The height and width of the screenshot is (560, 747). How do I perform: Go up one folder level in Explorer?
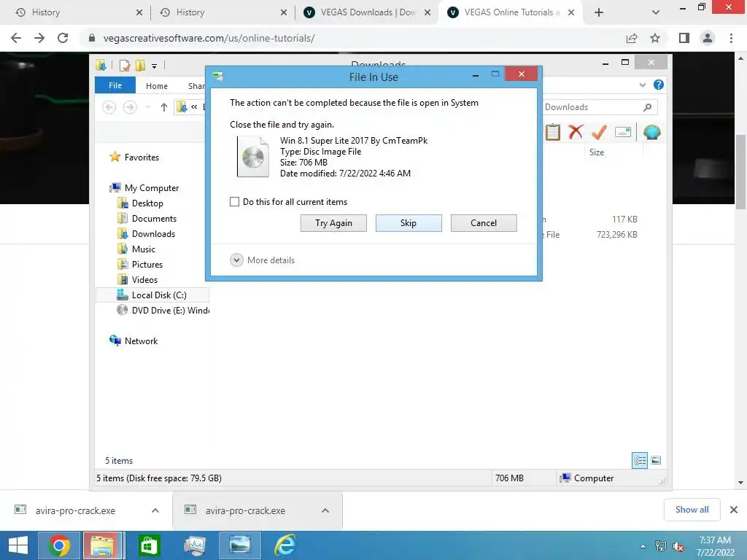[164, 107]
